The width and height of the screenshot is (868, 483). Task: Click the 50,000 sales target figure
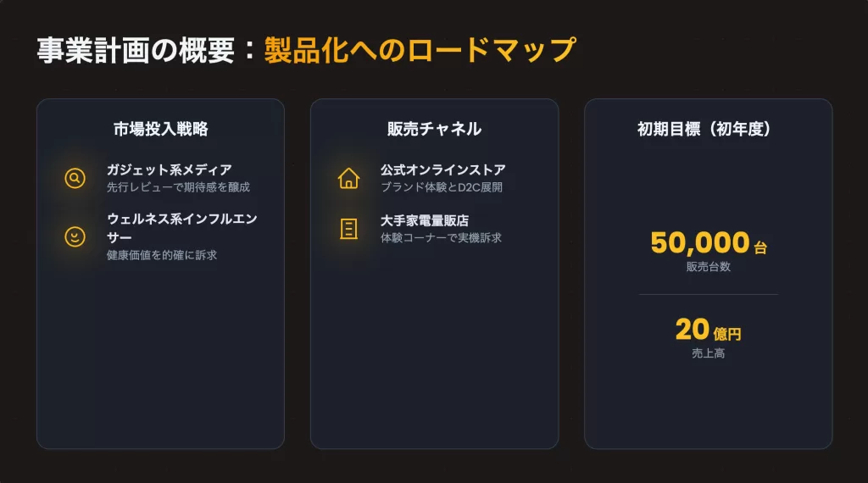point(700,243)
